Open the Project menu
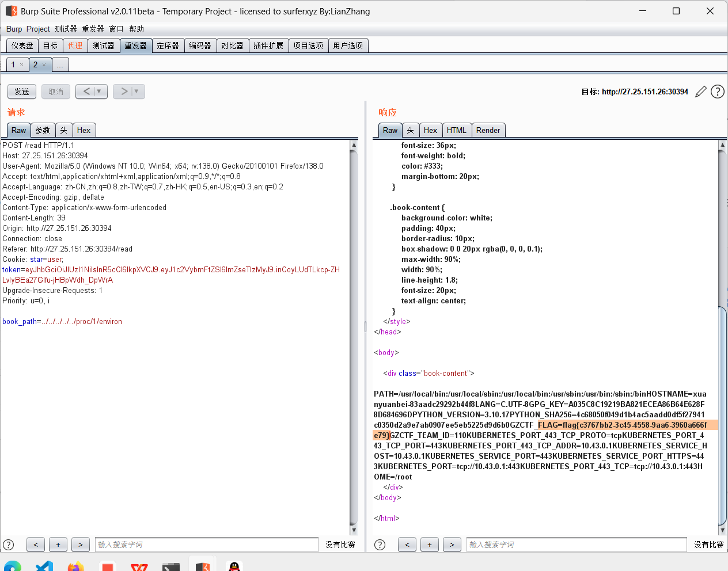The image size is (728, 571). (38, 29)
